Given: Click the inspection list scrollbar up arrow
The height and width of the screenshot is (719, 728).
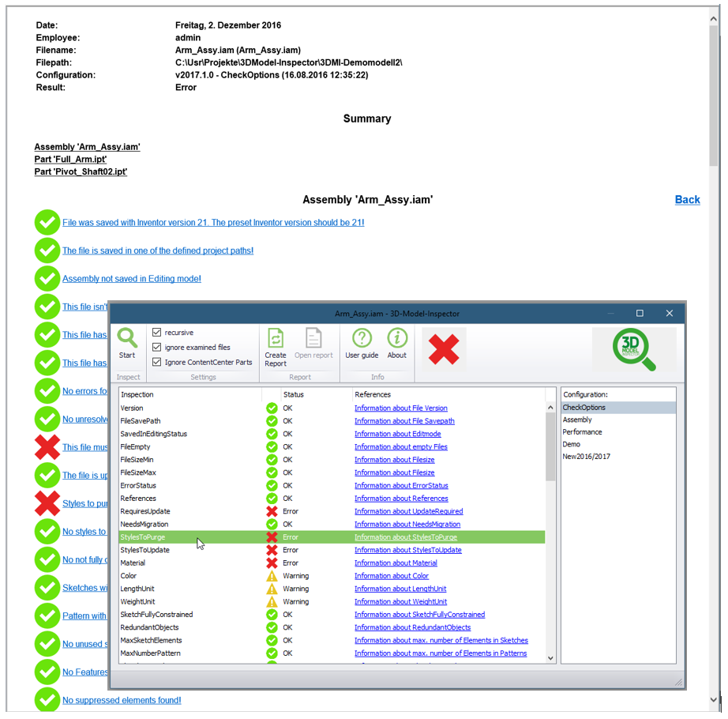Looking at the screenshot, I should 550,408.
